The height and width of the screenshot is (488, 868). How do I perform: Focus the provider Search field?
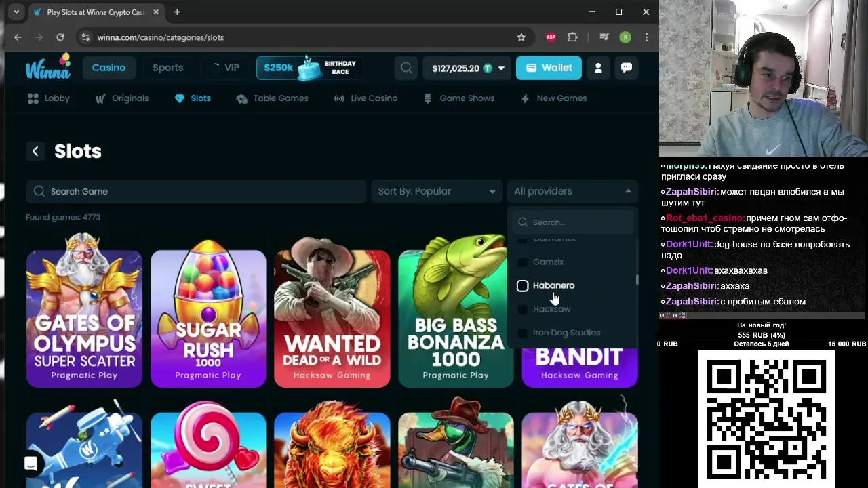574,222
